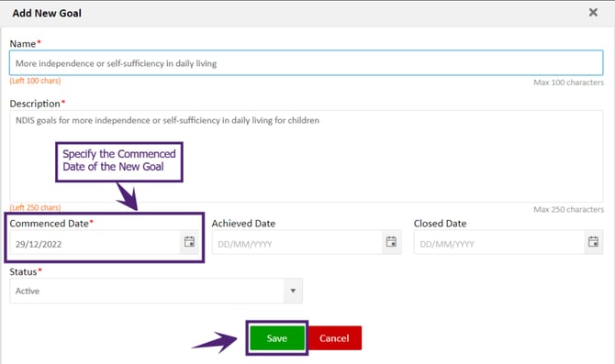Click the 'Max 100 characters' hint text

(568, 83)
